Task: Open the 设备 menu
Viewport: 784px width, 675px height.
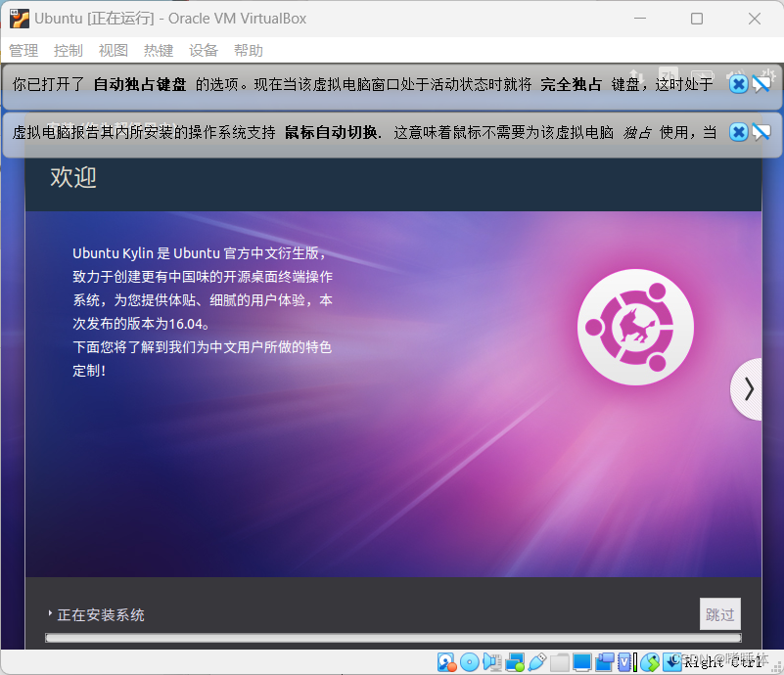Action: [204, 51]
